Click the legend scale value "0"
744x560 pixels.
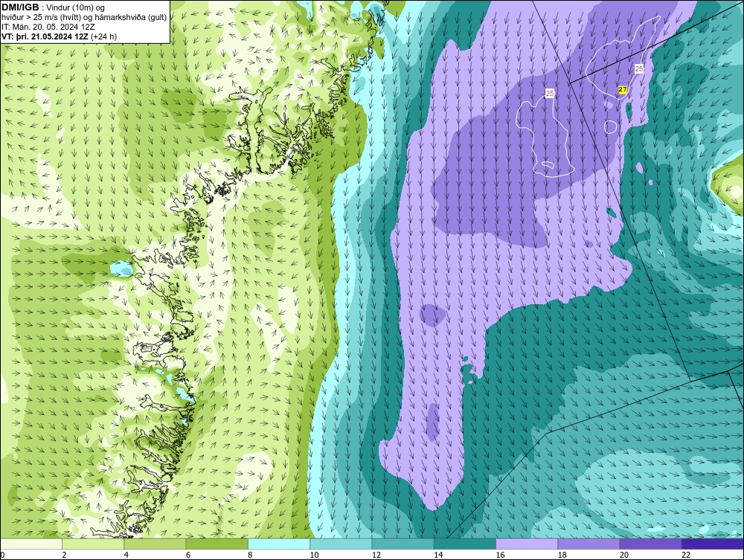coord(2,555)
